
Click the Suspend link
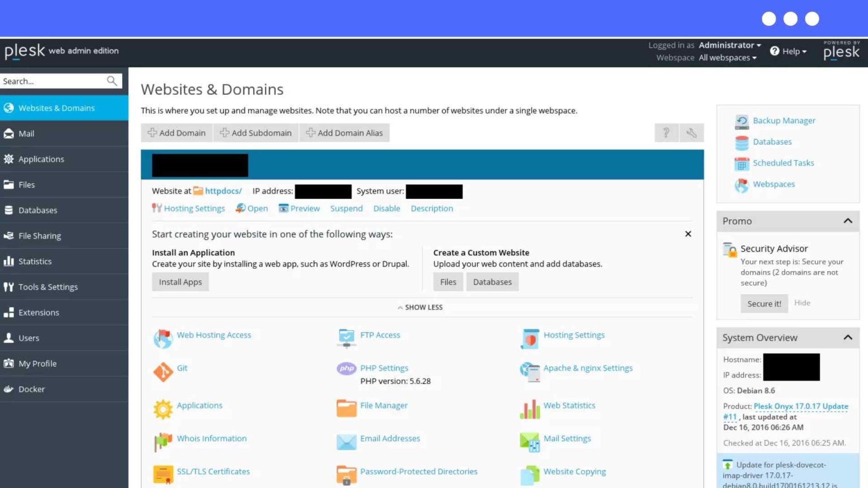346,208
